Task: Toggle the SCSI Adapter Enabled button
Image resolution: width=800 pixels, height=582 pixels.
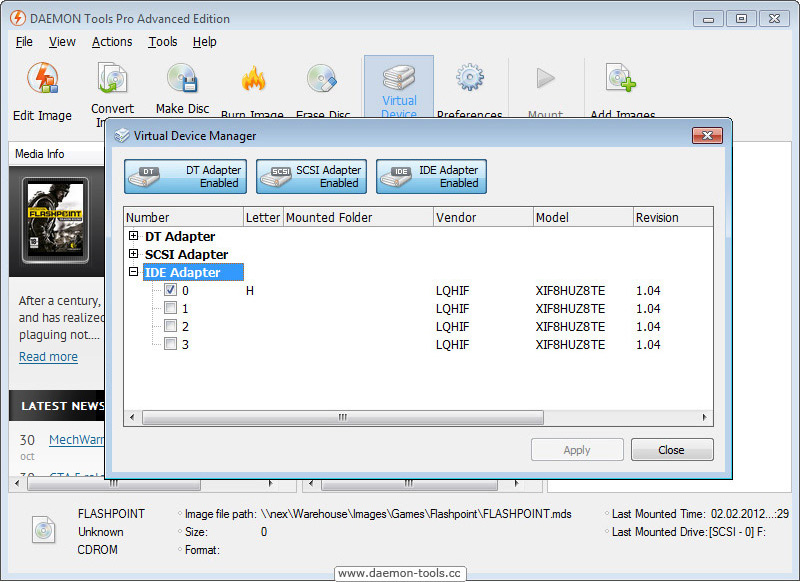Action: pos(311,176)
